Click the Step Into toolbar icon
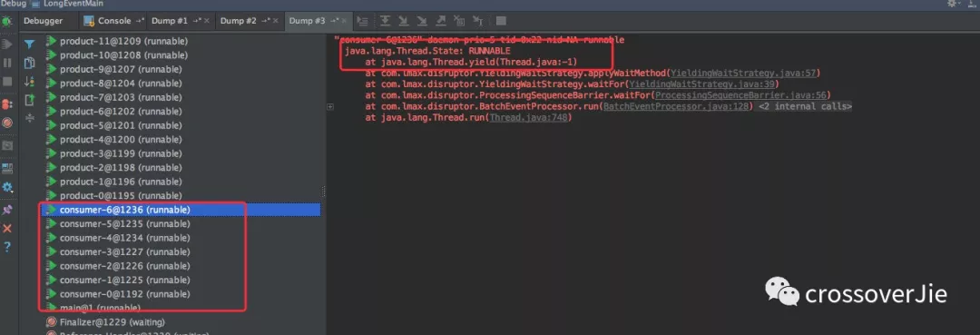The height and width of the screenshot is (335, 980). [x=405, y=21]
